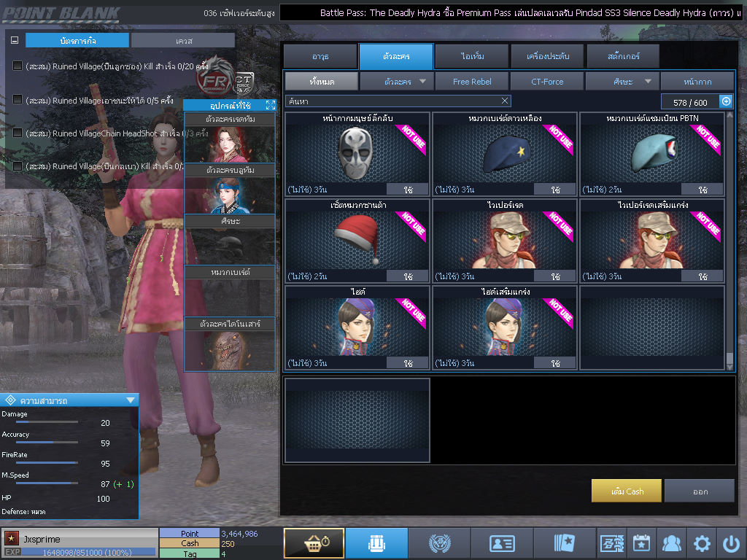Select the ไวเปอร์เรดเสริมแกร่ง character card

[x=652, y=240]
